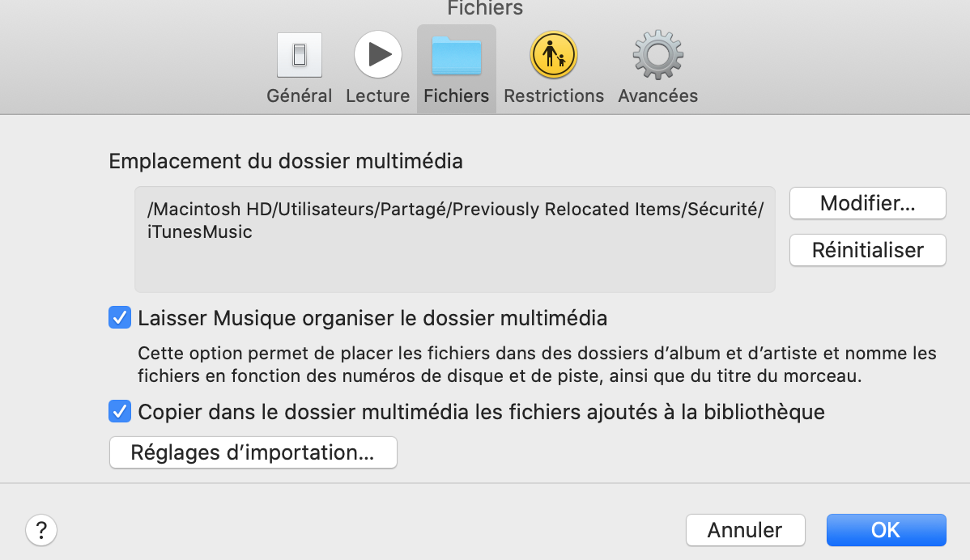Disable Laisser Musique organiser le dossier multimédia
970x560 pixels.
[x=120, y=318]
